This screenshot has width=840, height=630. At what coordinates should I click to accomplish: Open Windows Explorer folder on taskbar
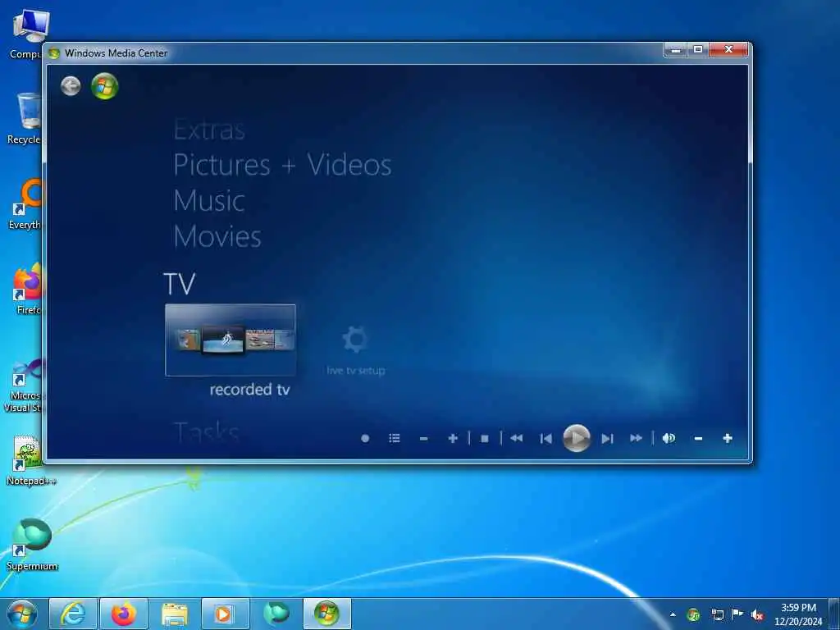pos(175,614)
